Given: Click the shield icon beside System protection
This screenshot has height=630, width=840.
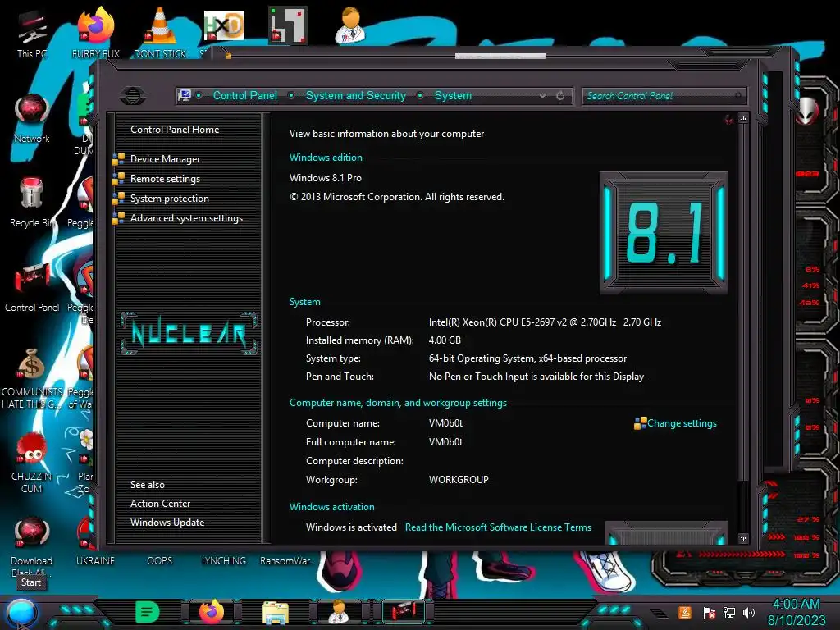Looking at the screenshot, I should [118, 199].
